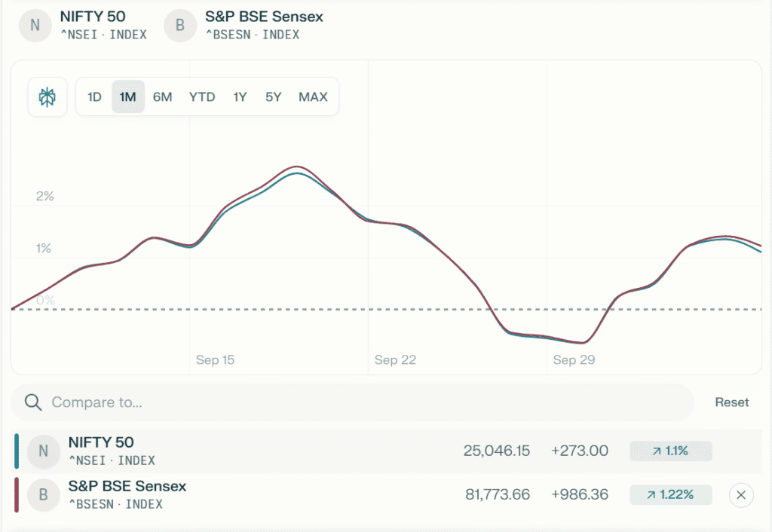Click the teal NIFTY 50 color bar
Viewport: 772px width, 532px height.
17,451
